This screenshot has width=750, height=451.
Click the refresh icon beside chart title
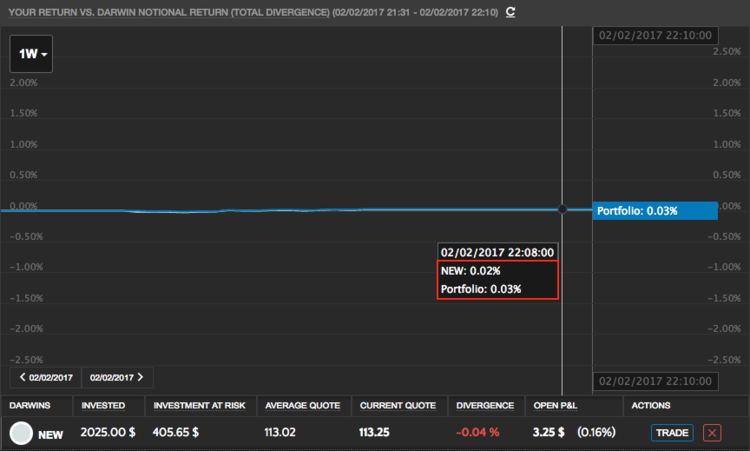pyautogui.click(x=511, y=12)
